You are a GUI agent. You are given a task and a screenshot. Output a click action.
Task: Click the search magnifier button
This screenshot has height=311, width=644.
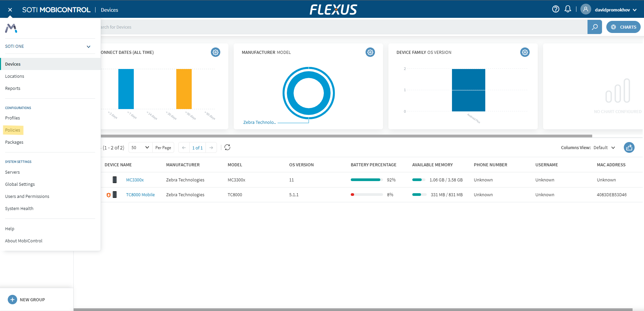(x=594, y=27)
